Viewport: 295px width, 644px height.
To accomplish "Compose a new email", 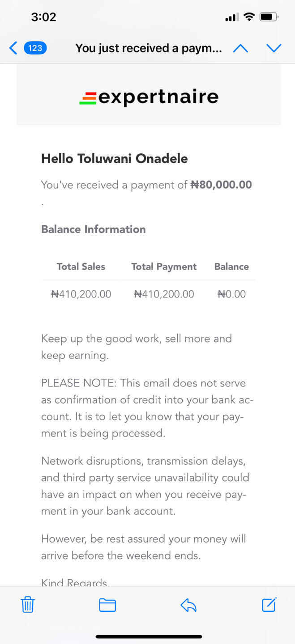I will coord(269,605).
